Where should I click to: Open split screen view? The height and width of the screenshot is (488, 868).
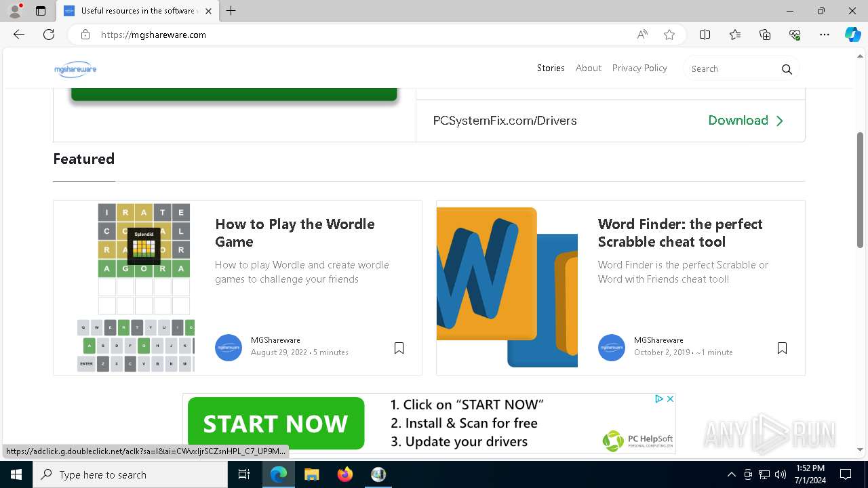(x=705, y=35)
